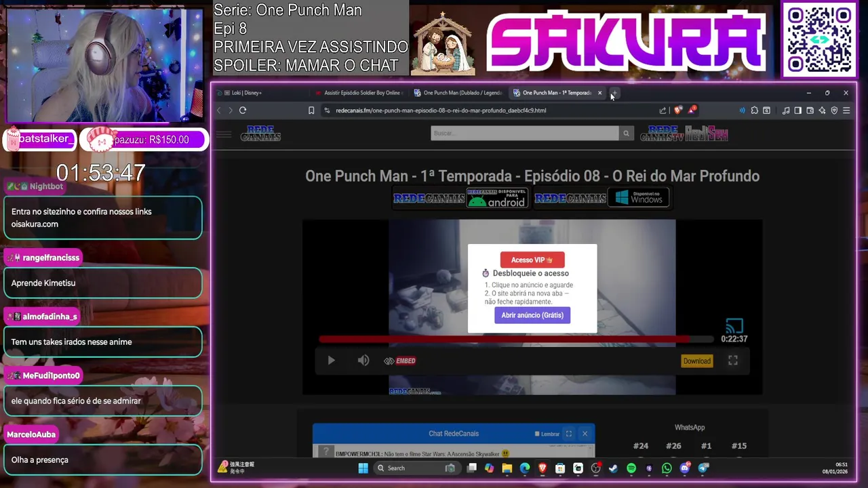Screen dimensions: 868x488
Task: Open the Brave Wallet icon
Action: point(810,110)
